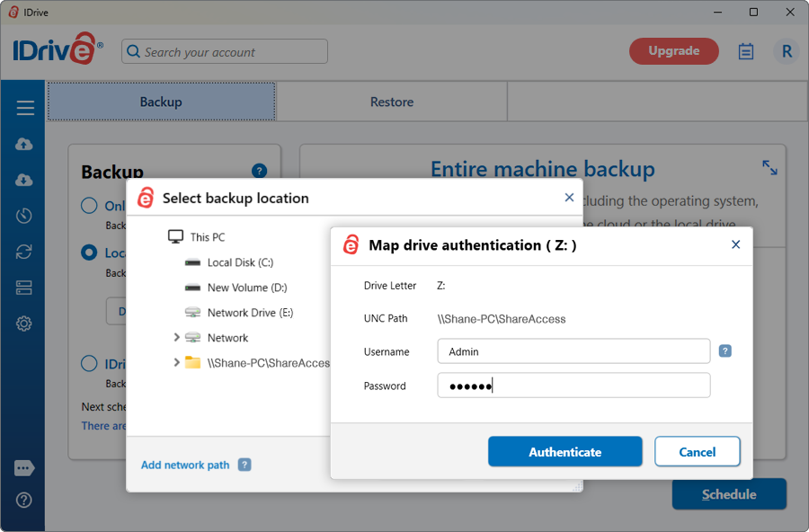This screenshot has height=532, width=809.
Task: Switch to the Backup tab
Action: [x=162, y=102]
